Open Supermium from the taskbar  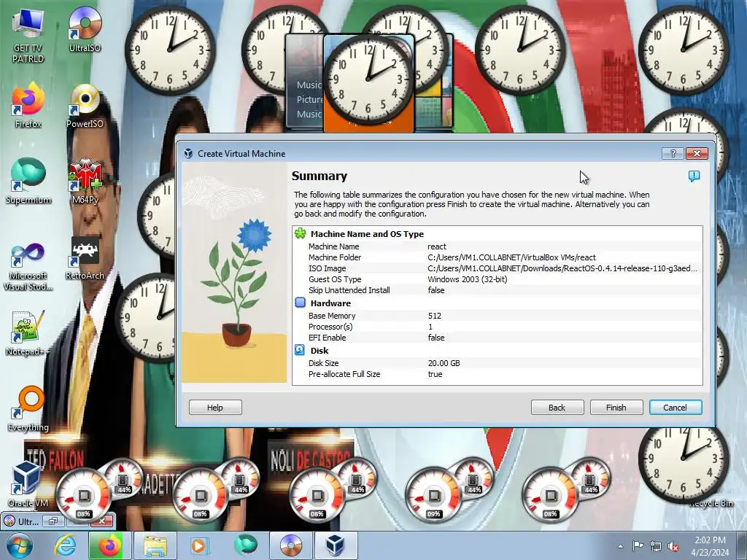[245, 545]
